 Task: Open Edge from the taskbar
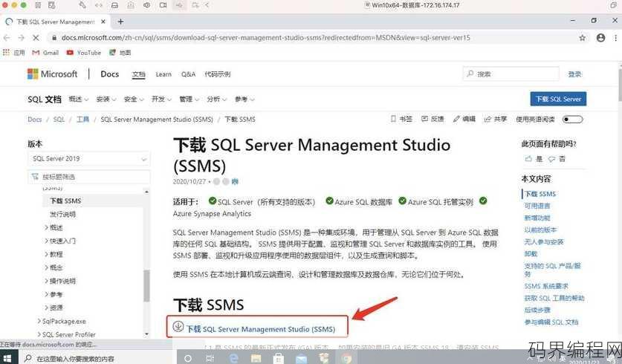234,358
